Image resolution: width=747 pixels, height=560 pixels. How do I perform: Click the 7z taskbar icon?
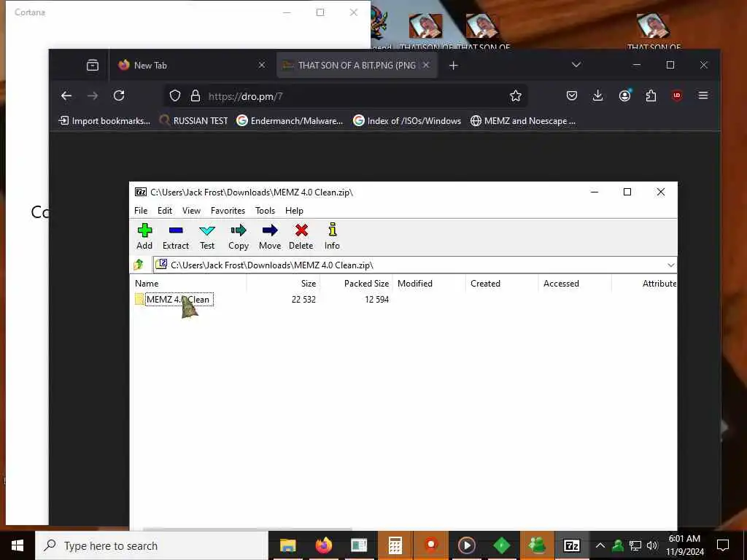click(572, 545)
